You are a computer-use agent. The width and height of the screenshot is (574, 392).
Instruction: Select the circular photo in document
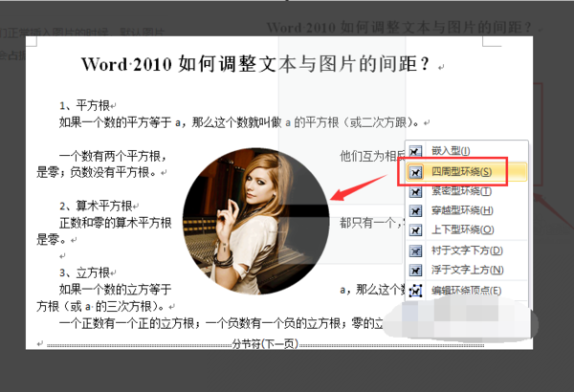255,221
